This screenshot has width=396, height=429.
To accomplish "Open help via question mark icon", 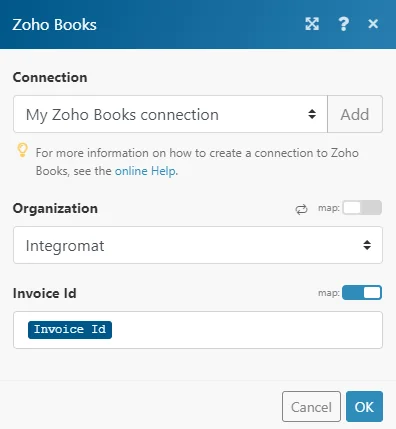I will click(x=343, y=24).
